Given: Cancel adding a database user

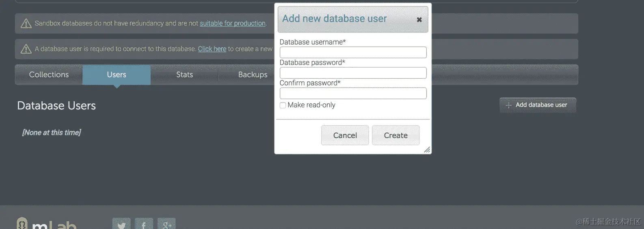Looking at the screenshot, I should coord(345,135).
